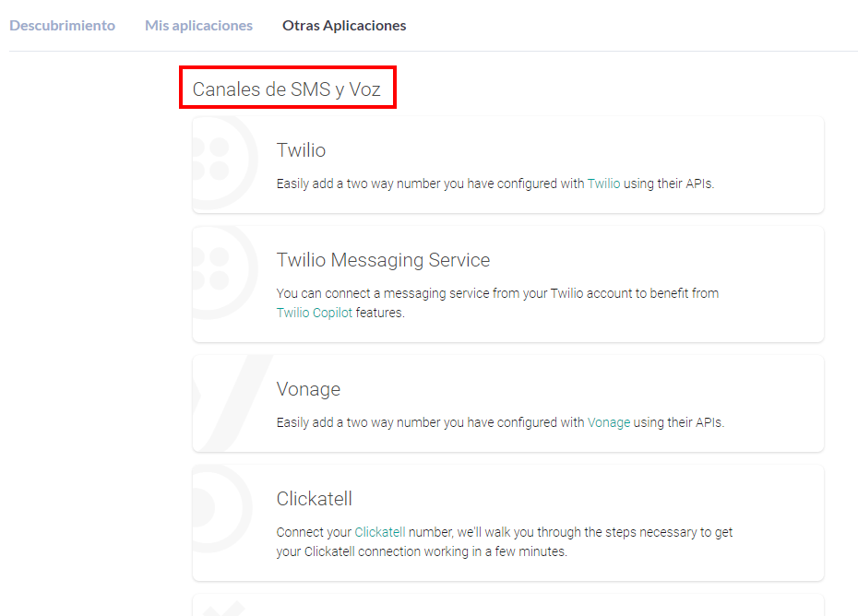Viewport: 858px width, 616px height.
Task: Follow the Twilio Copilot link
Action: pos(314,313)
